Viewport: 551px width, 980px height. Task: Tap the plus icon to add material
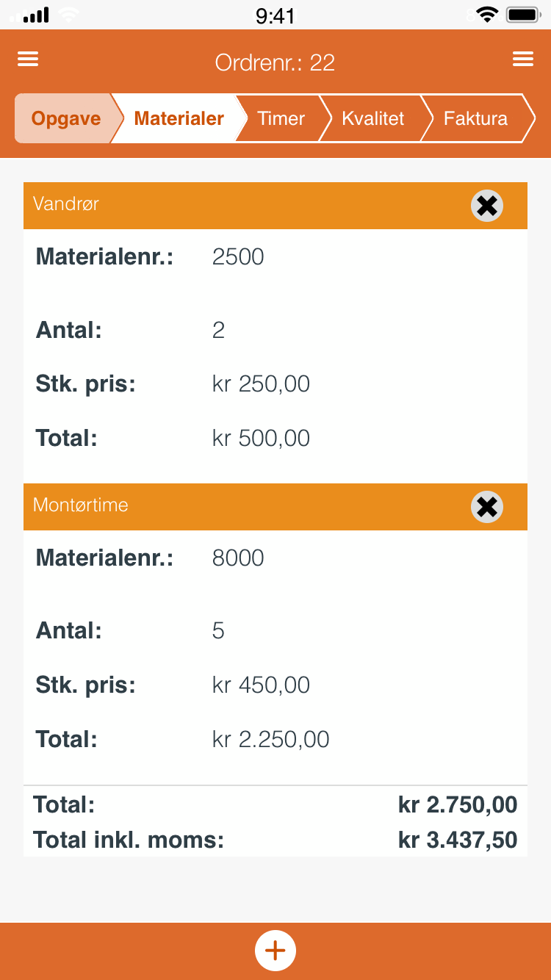tap(275, 951)
